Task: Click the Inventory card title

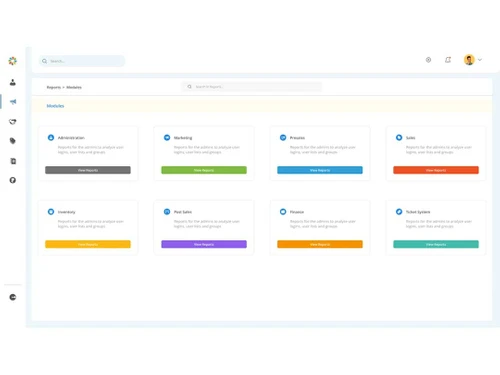Action: click(67, 212)
